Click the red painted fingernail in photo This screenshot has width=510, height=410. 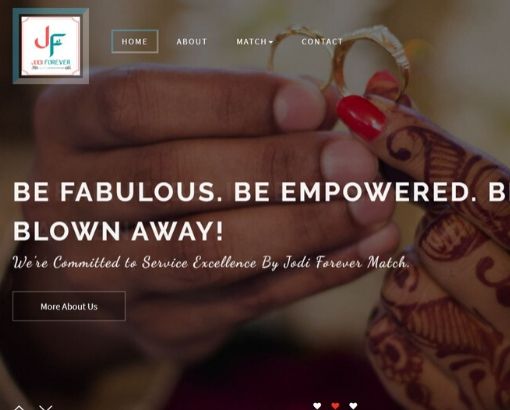coord(362,117)
